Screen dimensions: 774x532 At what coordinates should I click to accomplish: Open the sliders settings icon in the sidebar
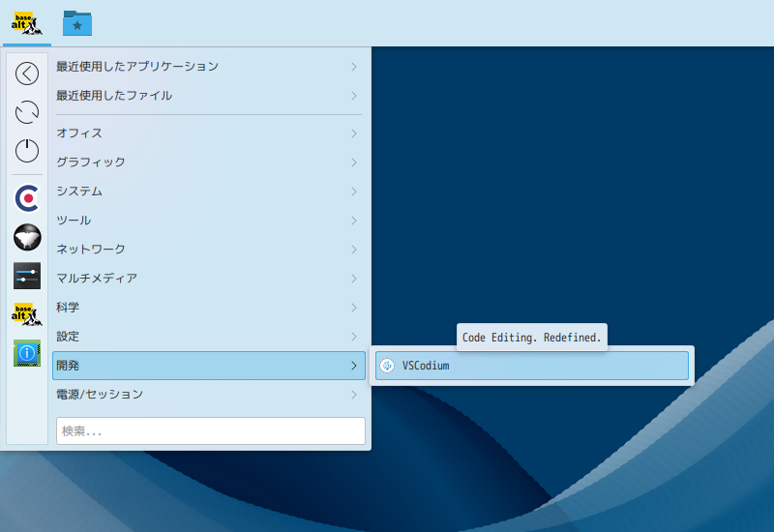pyautogui.click(x=27, y=276)
